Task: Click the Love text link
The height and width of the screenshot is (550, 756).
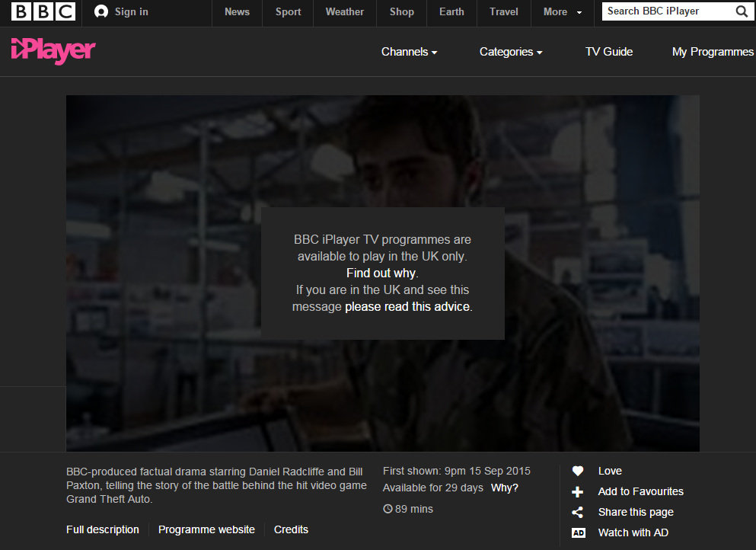Action: (x=610, y=471)
